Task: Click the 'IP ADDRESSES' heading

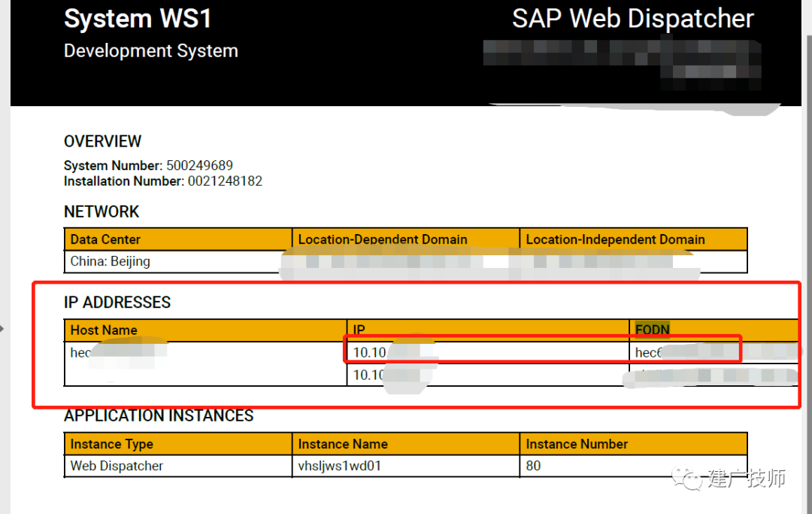Action: tap(117, 302)
